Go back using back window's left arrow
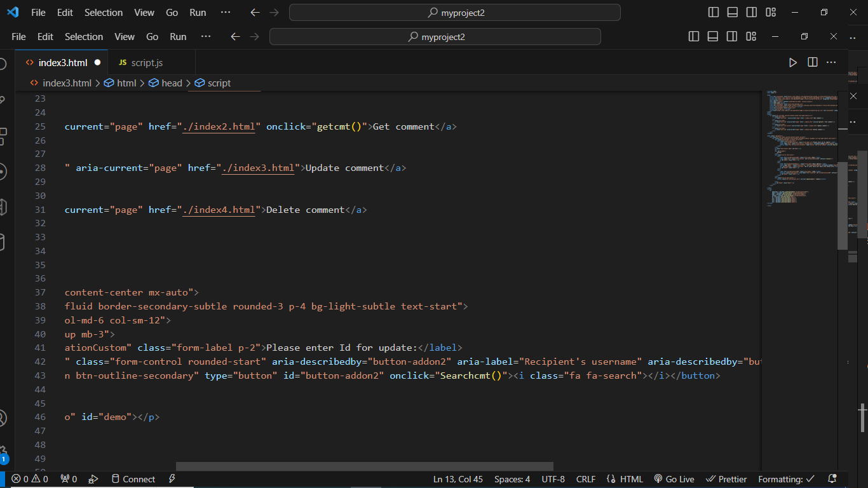Image resolution: width=868 pixels, height=488 pixels. (255, 13)
